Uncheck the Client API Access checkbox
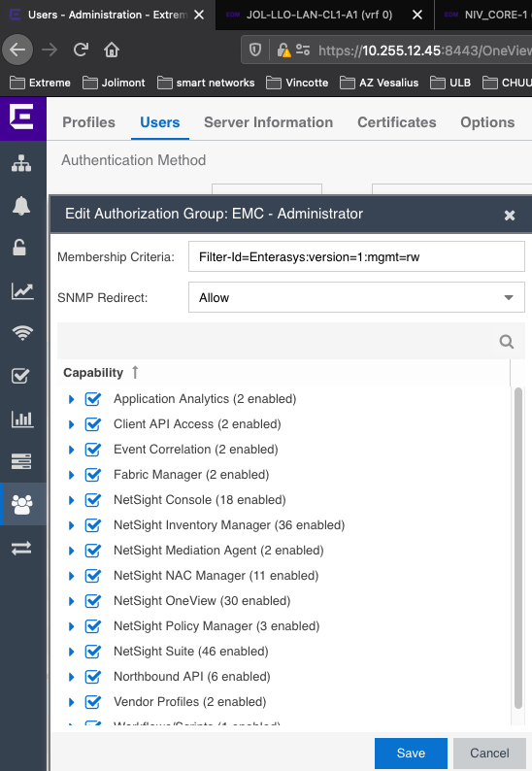The width and height of the screenshot is (532, 771). [93, 423]
